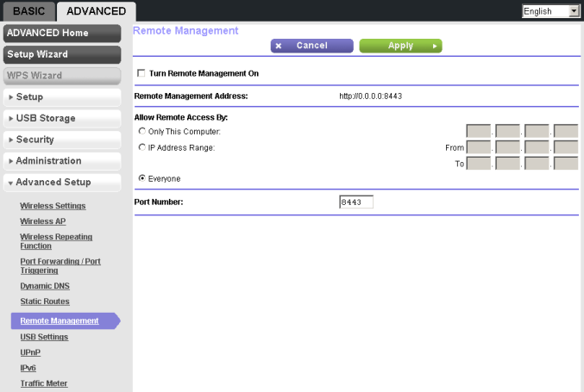Screen dimensions: 584x392
Task: Switch to the BASIC tab
Action: coord(28,11)
